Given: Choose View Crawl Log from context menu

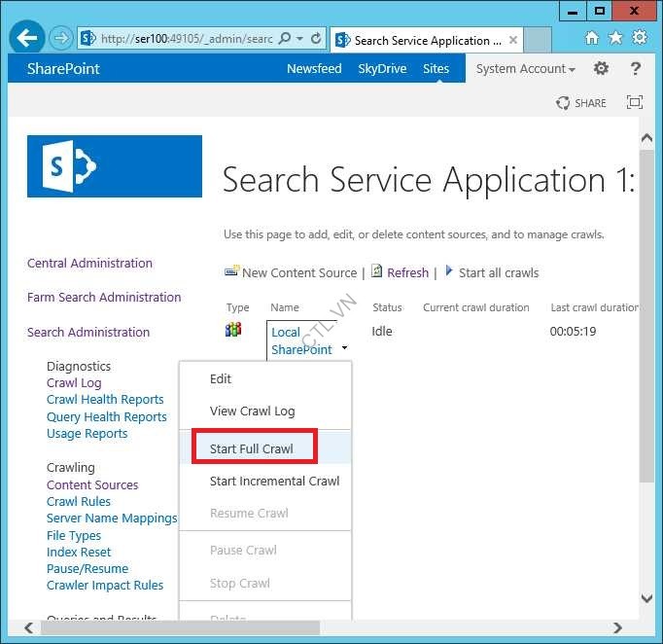Looking at the screenshot, I should tap(252, 411).
